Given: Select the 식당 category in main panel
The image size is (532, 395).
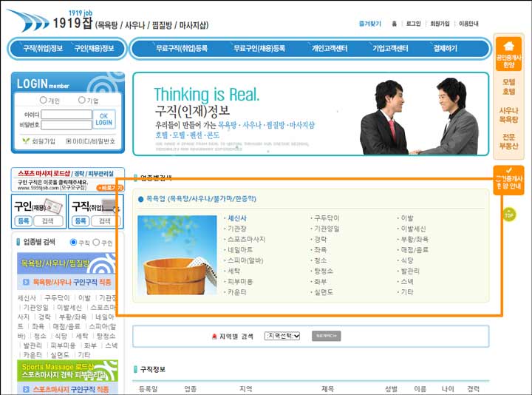Looking at the screenshot, I should click(407, 260).
